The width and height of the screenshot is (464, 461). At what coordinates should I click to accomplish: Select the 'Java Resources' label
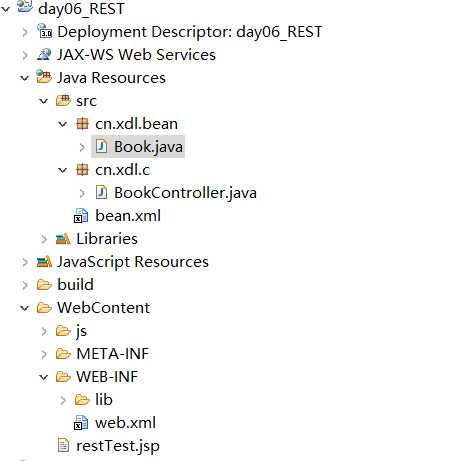pyautogui.click(x=111, y=78)
